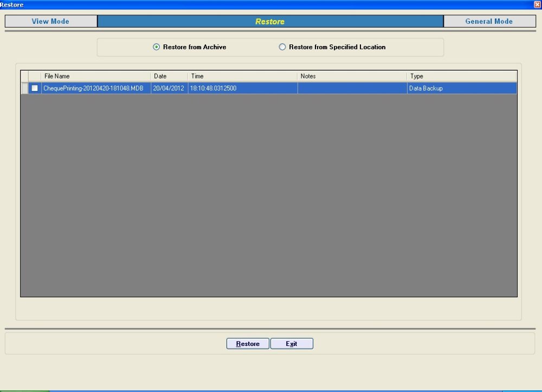Viewport: 542px width, 392px height.
Task: Sort by Time column header
Action: (243, 76)
